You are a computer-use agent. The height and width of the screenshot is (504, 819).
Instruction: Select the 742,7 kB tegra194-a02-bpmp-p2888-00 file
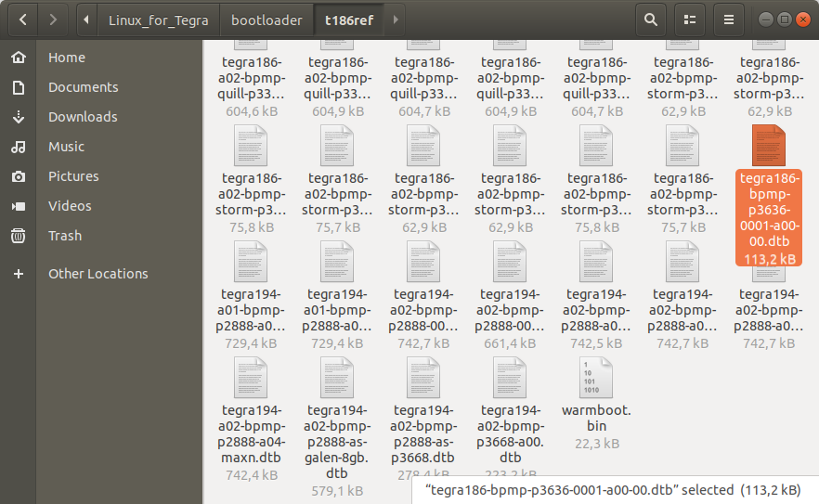[x=423, y=262]
